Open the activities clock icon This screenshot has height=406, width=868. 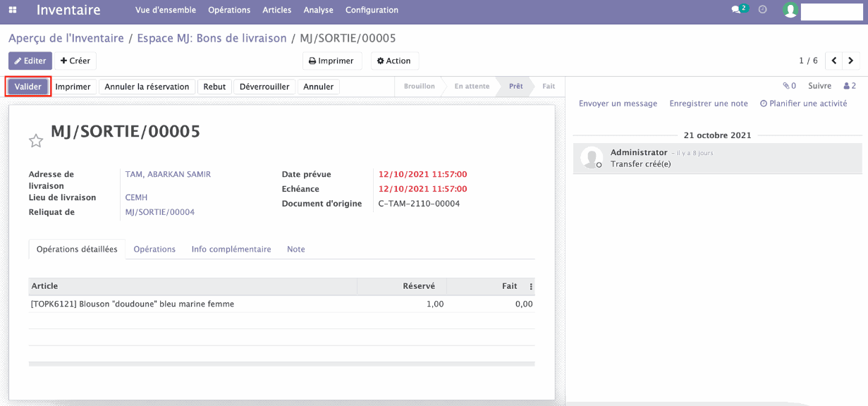coord(762,10)
